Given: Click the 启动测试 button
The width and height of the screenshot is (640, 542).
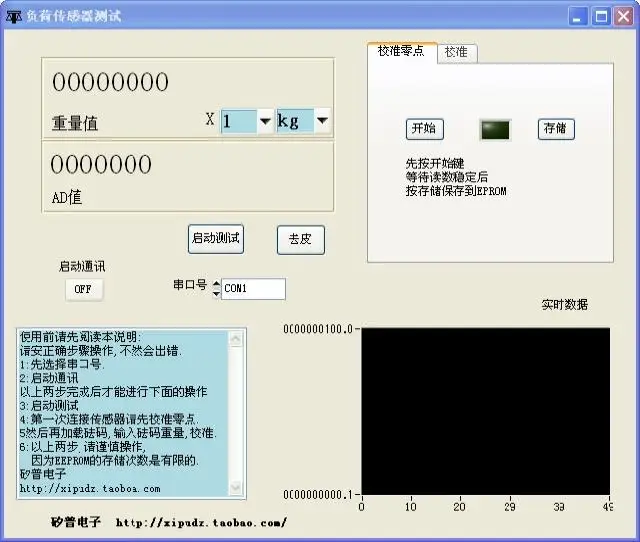Looking at the screenshot, I should 216,239.
